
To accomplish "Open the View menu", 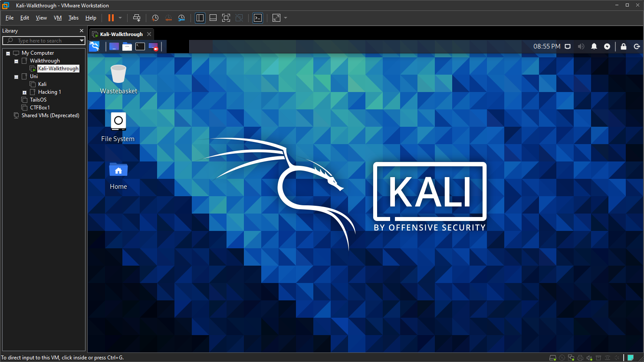I will pyautogui.click(x=41, y=18).
